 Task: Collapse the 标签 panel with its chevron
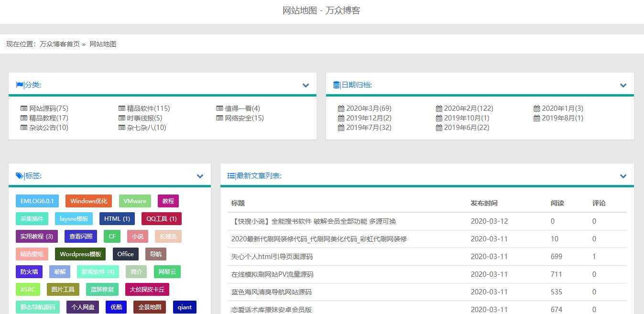pyautogui.click(x=200, y=176)
